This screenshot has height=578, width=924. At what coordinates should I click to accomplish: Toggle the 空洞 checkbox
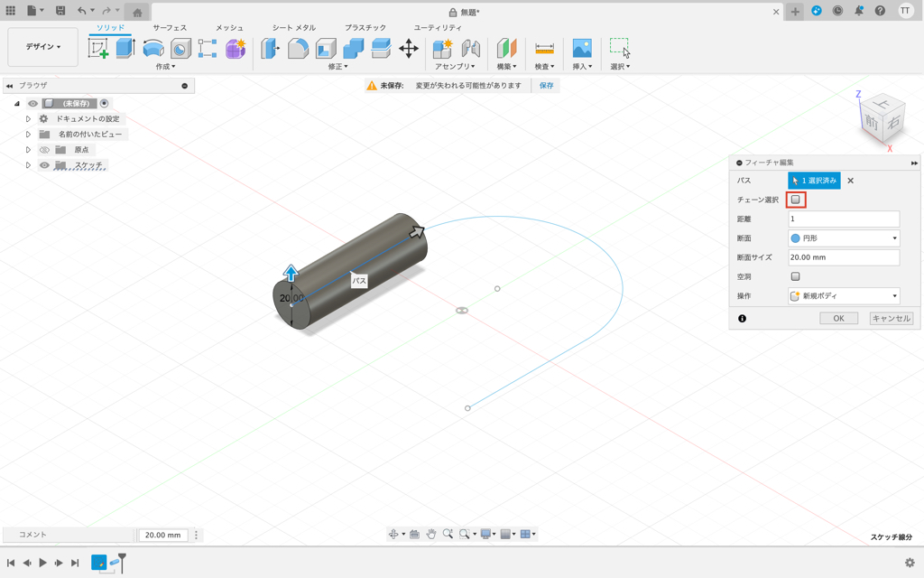click(796, 276)
